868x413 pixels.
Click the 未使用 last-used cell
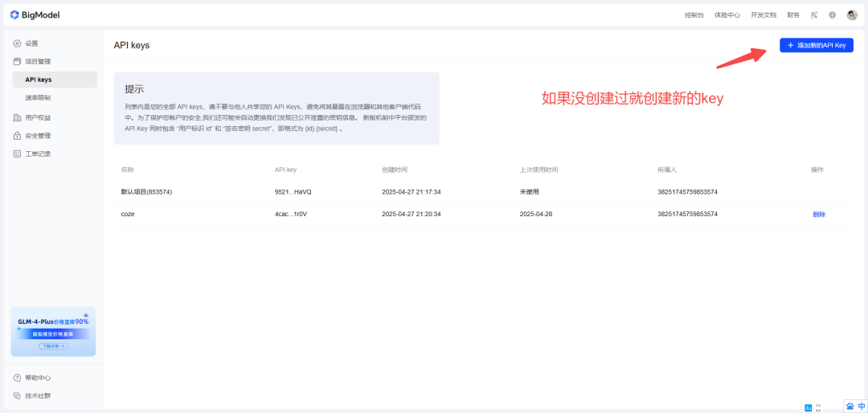click(x=530, y=192)
